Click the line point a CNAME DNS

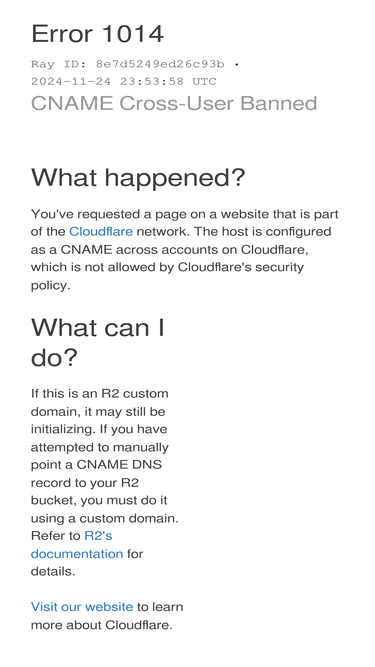click(96, 464)
